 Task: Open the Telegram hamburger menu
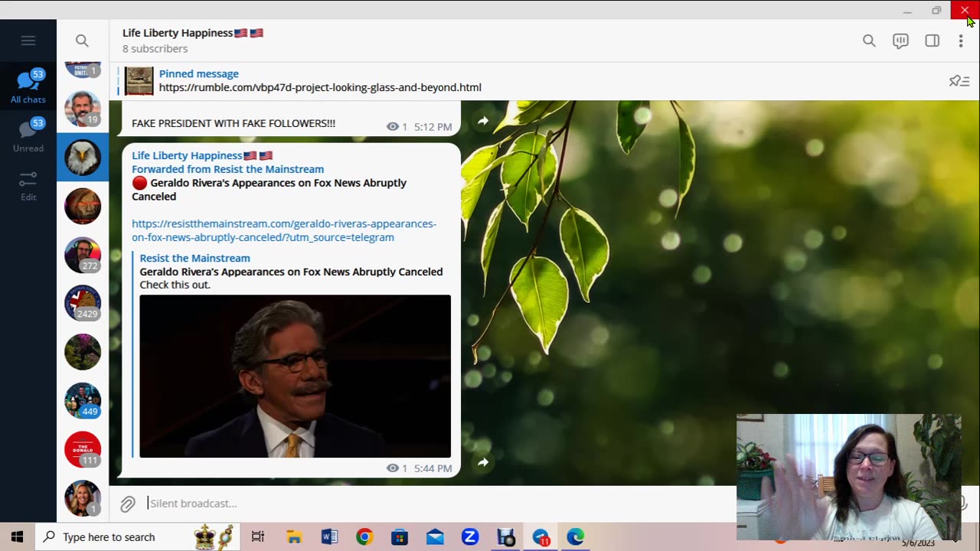(28, 41)
